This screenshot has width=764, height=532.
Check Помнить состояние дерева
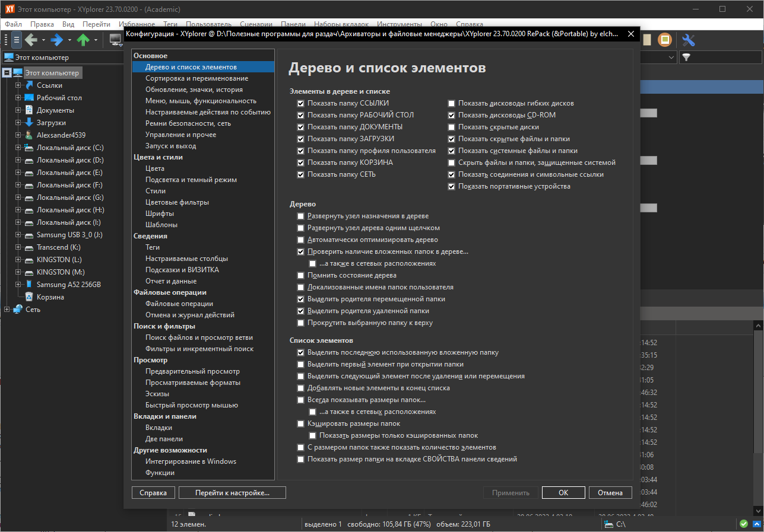[301, 275]
